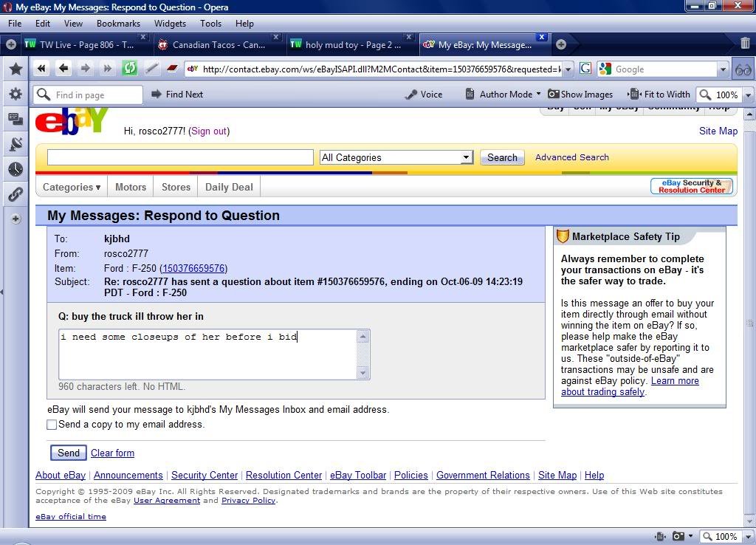This screenshot has width=756, height=545.
Task: Click the glasses icon at toolbar's right end
Action: 743,69
